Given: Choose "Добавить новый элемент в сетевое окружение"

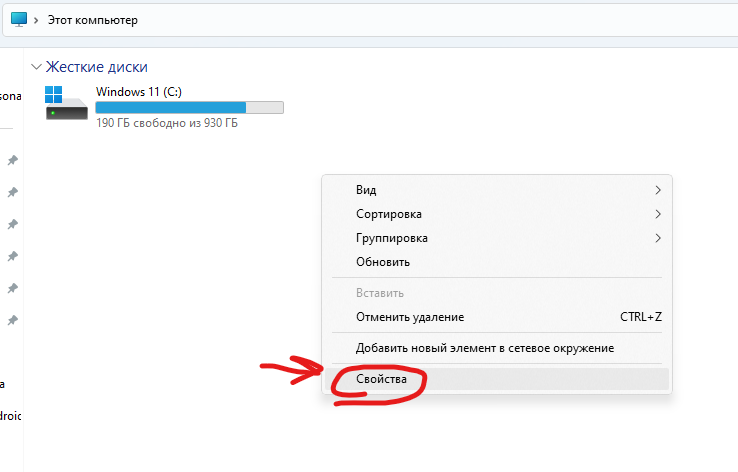Looking at the screenshot, I should (485, 348).
